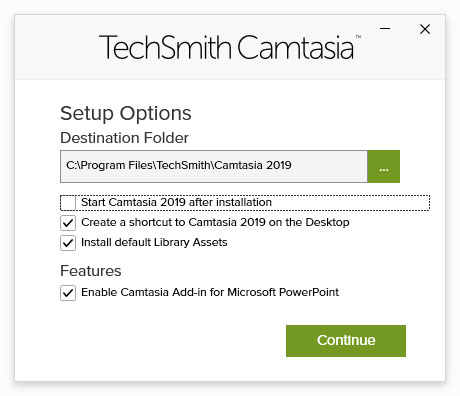Click 'Enable Camtasia Add-in for Microsoft PowerPoint' text
This screenshot has width=460, height=396.
pyautogui.click(x=210, y=292)
